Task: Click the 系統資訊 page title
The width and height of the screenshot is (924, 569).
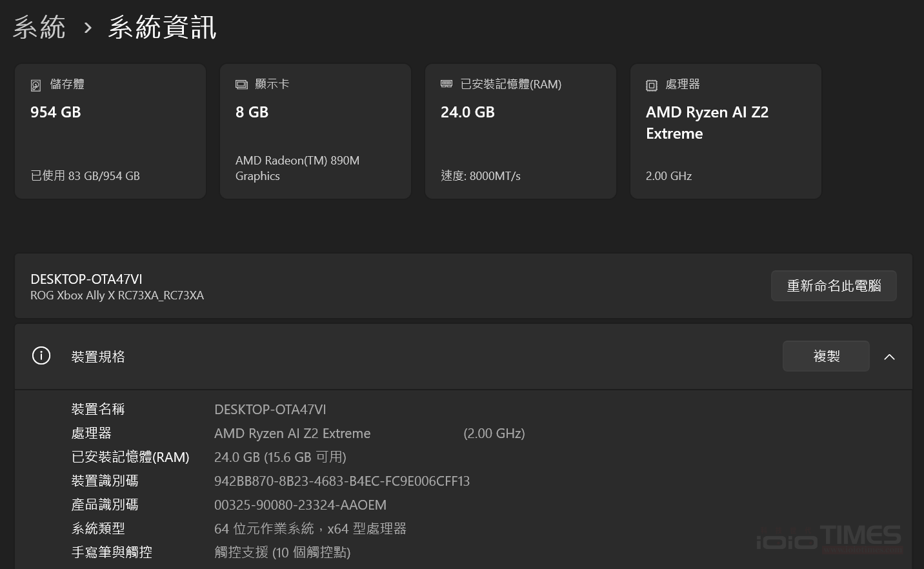Action: (x=162, y=28)
